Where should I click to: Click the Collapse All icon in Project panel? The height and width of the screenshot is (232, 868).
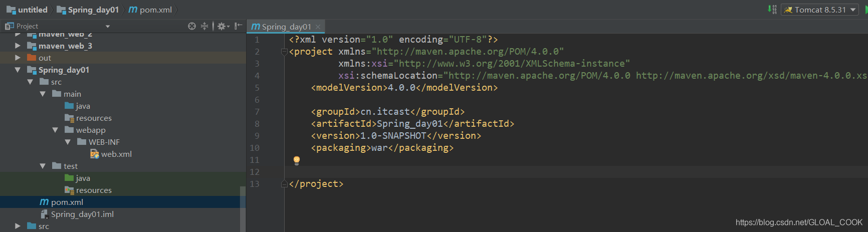(204, 26)
